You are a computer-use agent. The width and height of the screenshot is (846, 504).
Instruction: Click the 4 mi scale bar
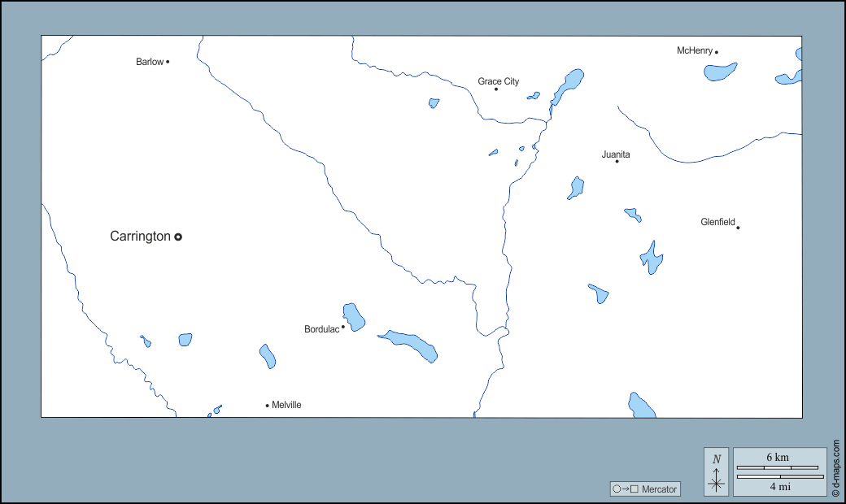(x=779, y=476)
